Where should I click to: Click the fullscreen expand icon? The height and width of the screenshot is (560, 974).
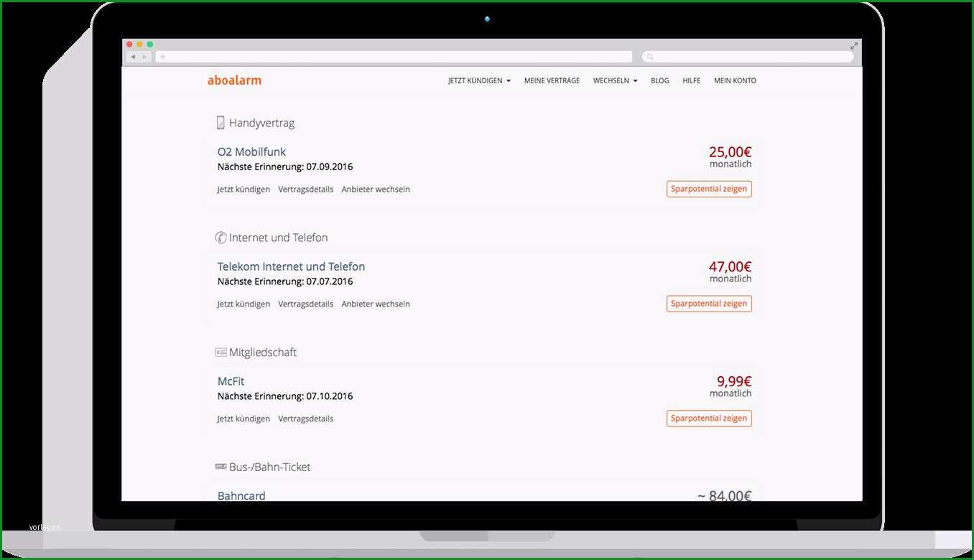click(854, 45)
